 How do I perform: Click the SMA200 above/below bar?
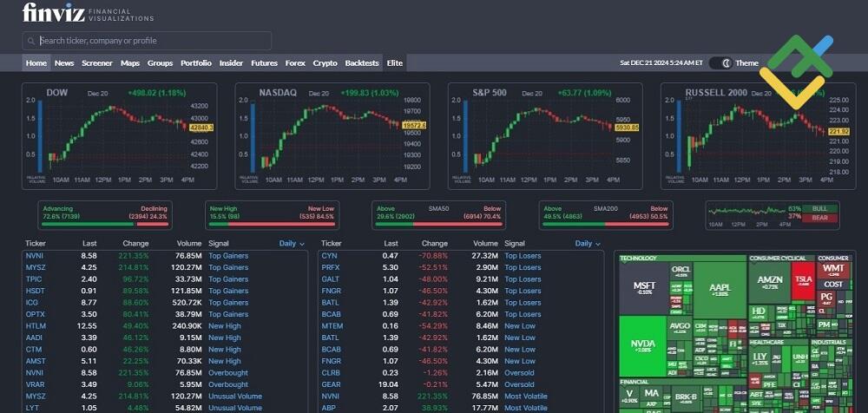[606, 215]
